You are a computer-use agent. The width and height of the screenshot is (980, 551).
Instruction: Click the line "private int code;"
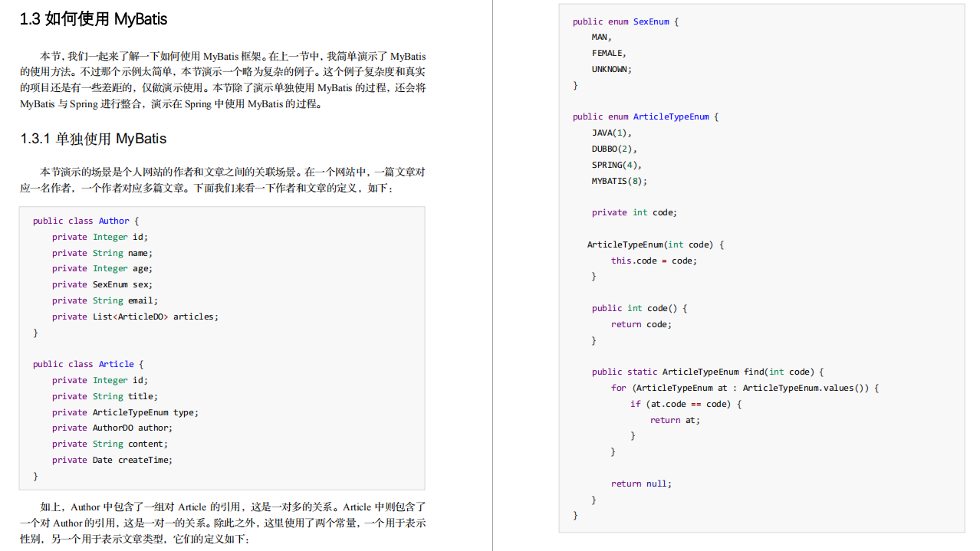tap(634, 212)
